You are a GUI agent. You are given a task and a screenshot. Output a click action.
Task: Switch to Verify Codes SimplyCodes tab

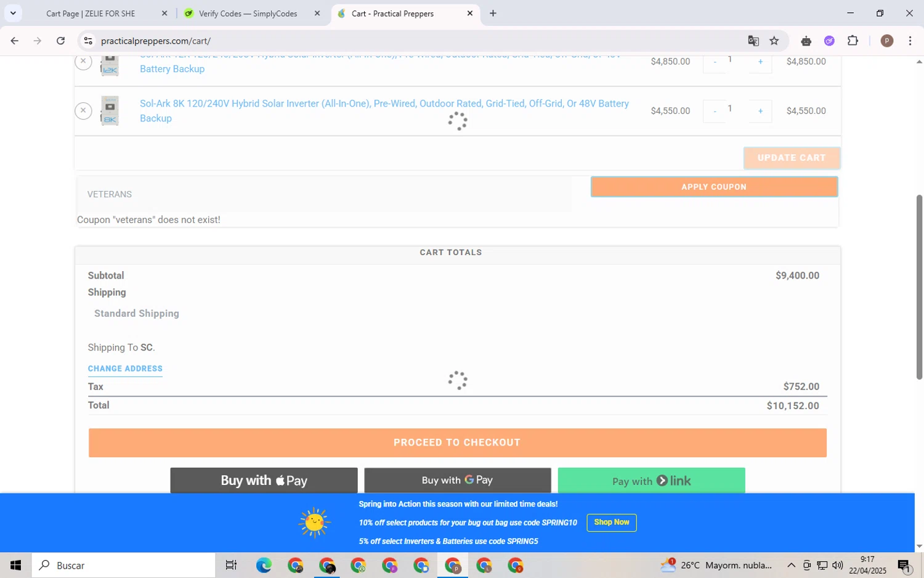pos(248,14)
